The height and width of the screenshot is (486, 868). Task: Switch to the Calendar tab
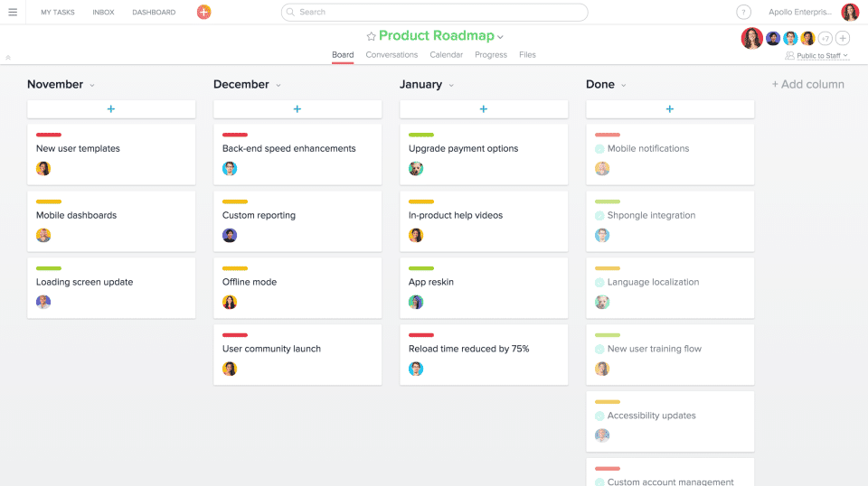tap(446, 55)
